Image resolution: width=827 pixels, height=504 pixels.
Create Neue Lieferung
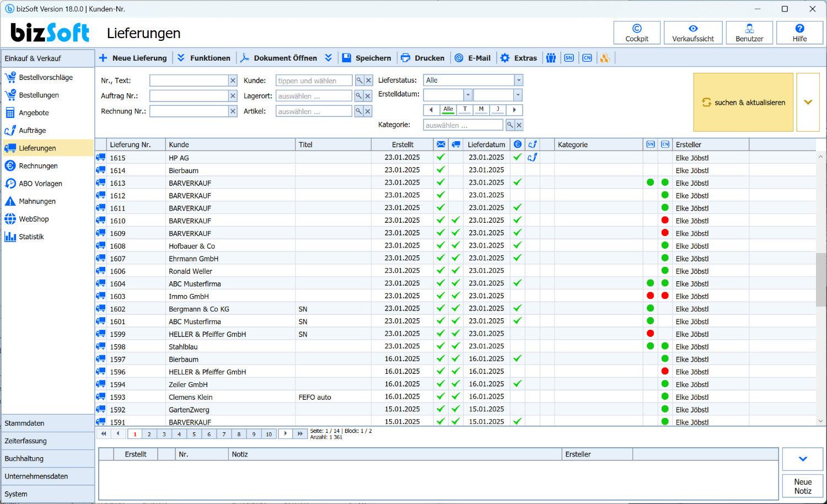point(132,58)
